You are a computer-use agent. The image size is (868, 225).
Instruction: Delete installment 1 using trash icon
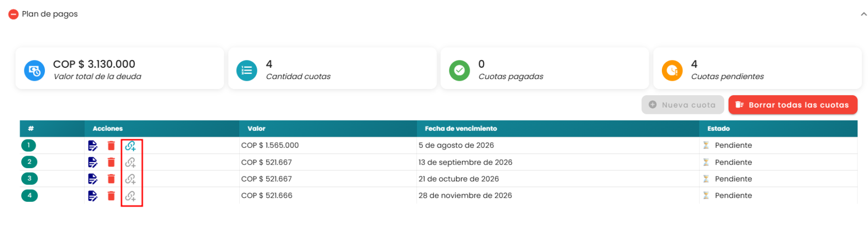(x=111, y=146)
